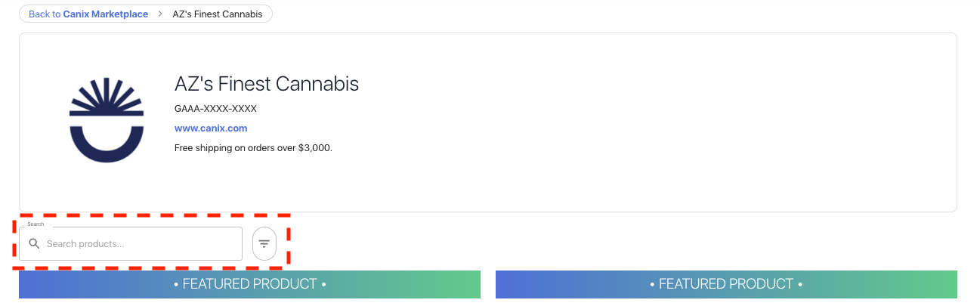
Task: Open the left Featured Product banner
Action: pyautogui.click(x=249, y=285)
